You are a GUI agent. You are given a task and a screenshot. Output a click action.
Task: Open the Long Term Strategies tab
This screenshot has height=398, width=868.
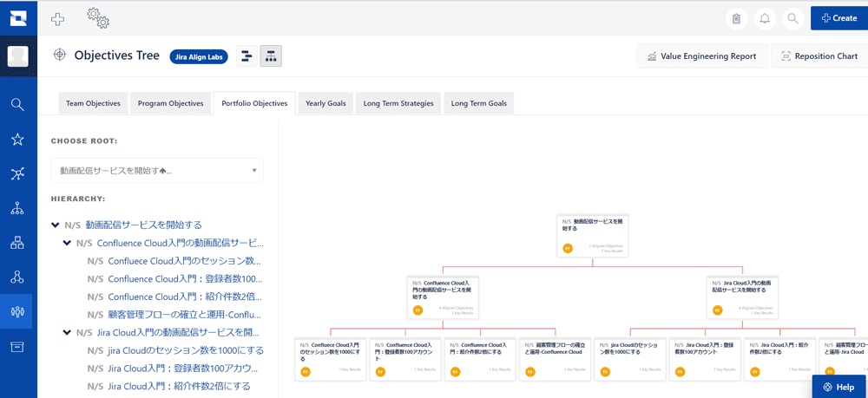[398, 103]
